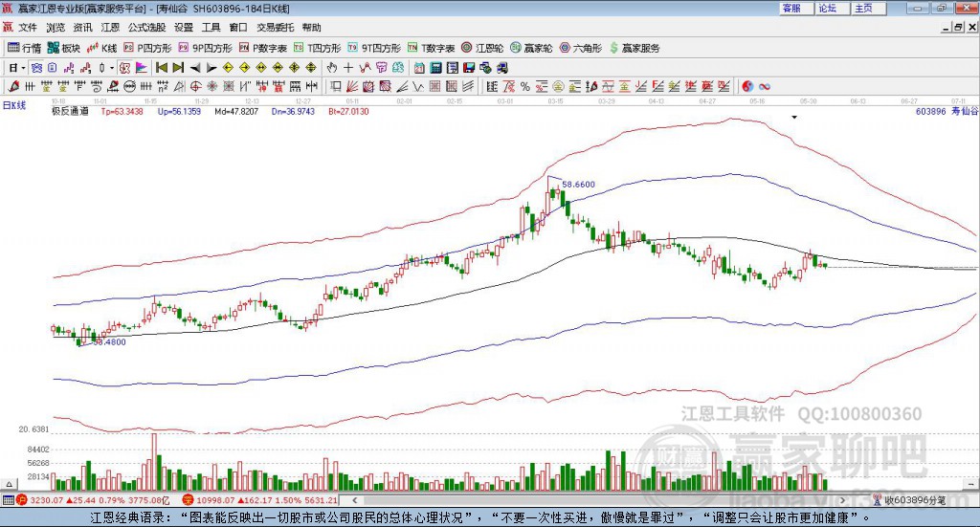Click the blue infinity icon
The width and height of the screenshot is (980, 527).
click(x=765, y=86)
